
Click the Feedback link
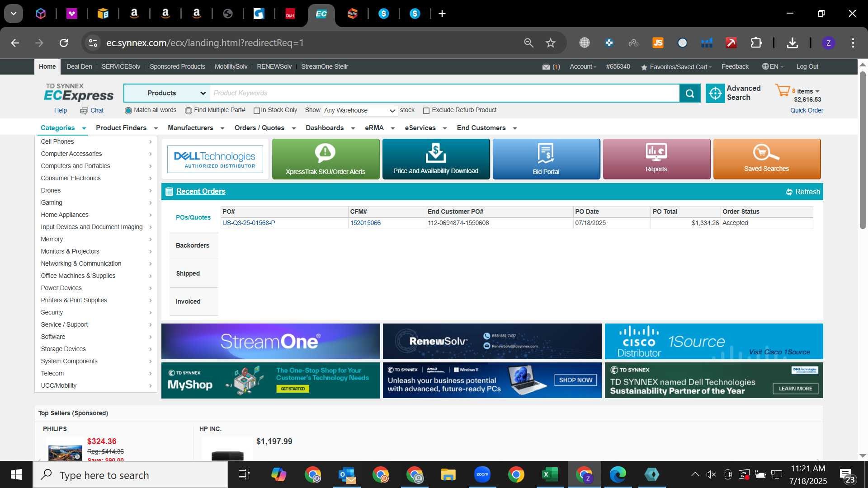coord(735,66)
